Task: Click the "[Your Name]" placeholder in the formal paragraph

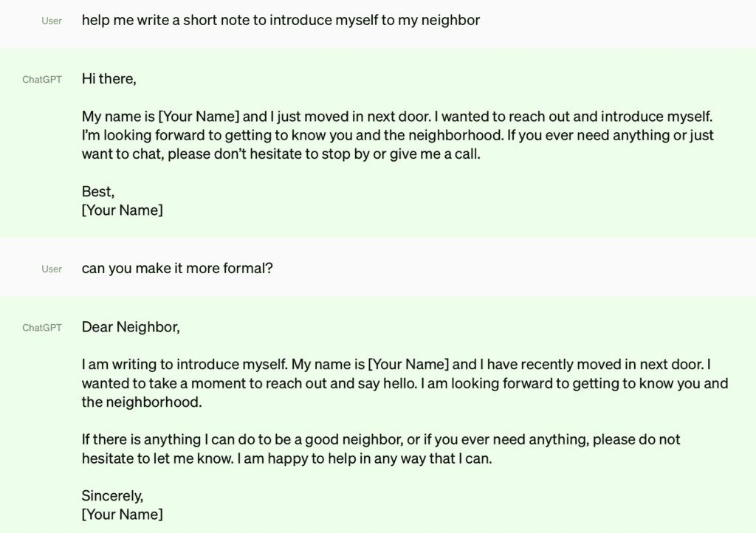Action: click(x=408, y=365)
